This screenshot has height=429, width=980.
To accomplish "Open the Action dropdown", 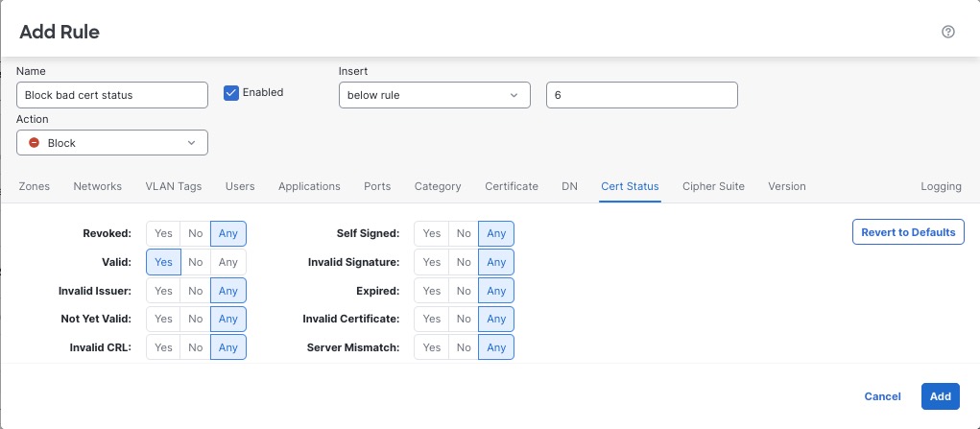I will click(x=112, y=143).
